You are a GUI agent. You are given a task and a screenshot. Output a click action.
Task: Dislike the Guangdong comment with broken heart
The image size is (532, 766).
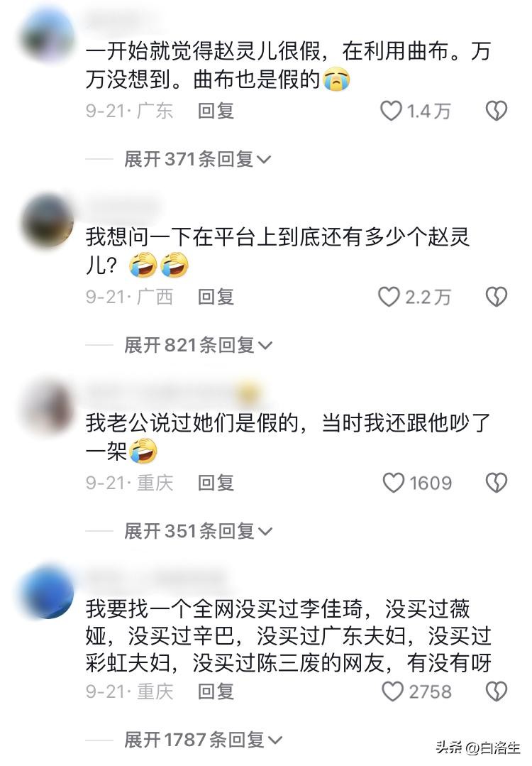pyautogui.click(x=497, y=111)
